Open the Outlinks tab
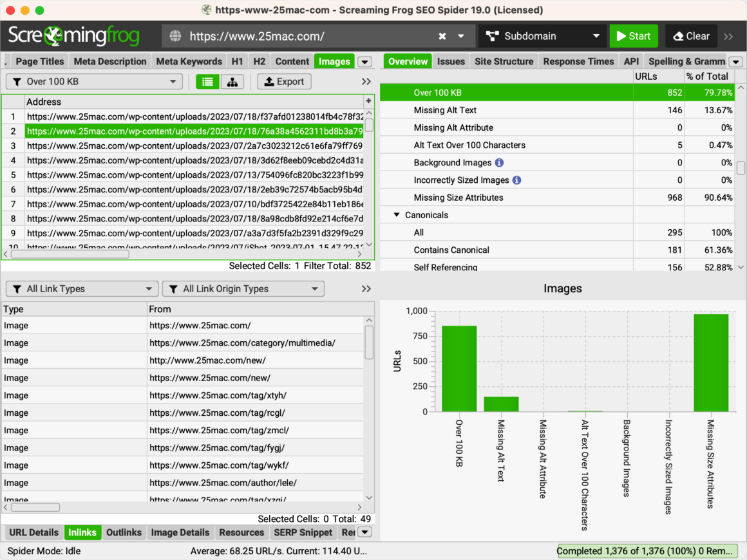The width and height of the screenshot is (747, 560). (124, 532)
